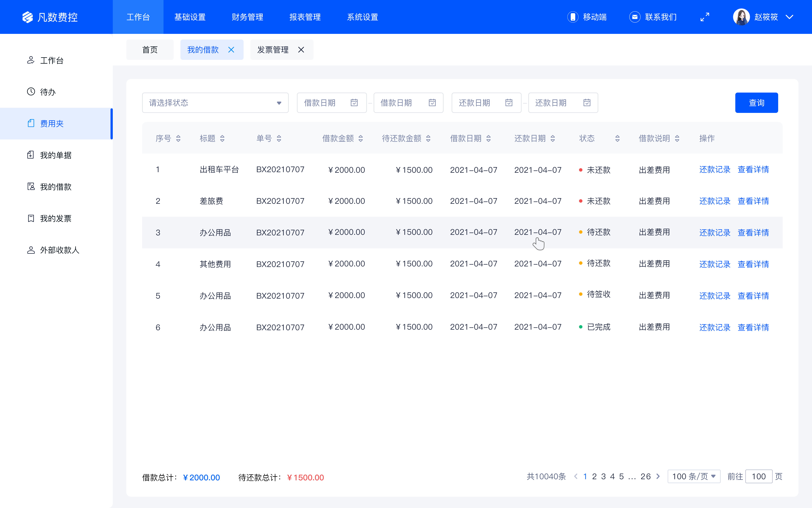The height and width of the screenshot is (508, 812).
Task: Click the 我的单据 document icon
Action: pyautogui.click(x=31, y=155)
